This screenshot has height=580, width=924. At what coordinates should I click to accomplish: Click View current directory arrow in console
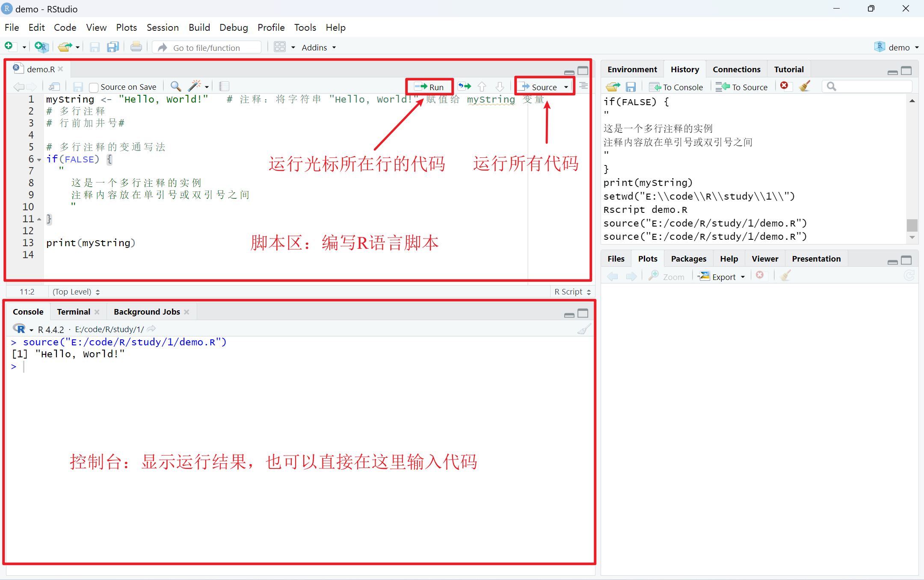pos(151,329)
